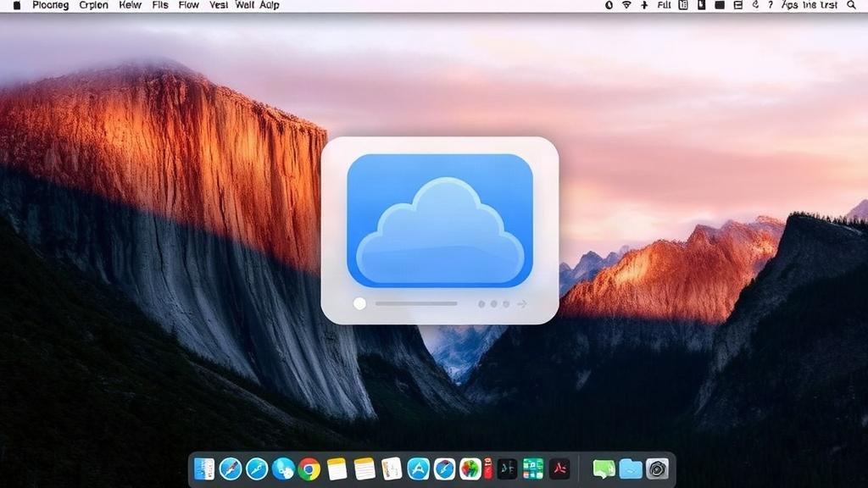Open the Apple menu
The image size is (868, 488).
tap(17, 5)
